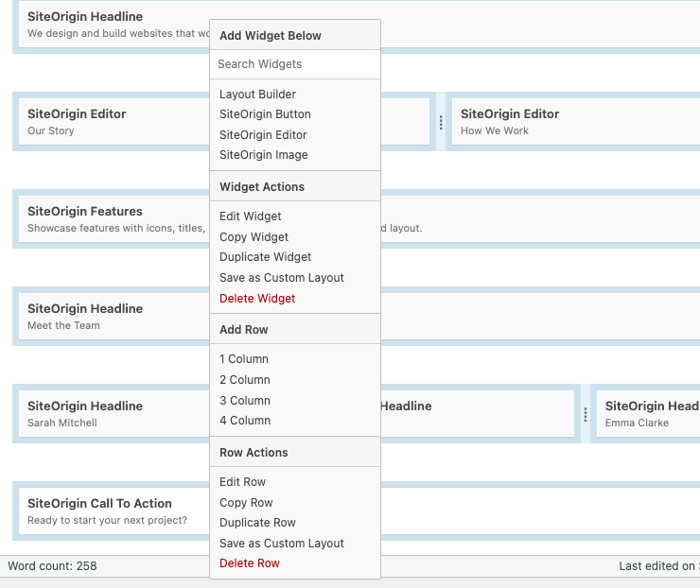Click the Word count: 258 status text

pyautogui.click(x=52, y=566)
